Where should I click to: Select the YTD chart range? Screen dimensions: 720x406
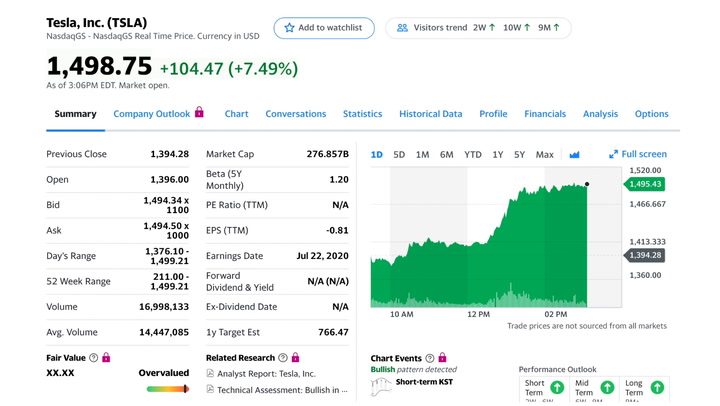click(472, 155)
